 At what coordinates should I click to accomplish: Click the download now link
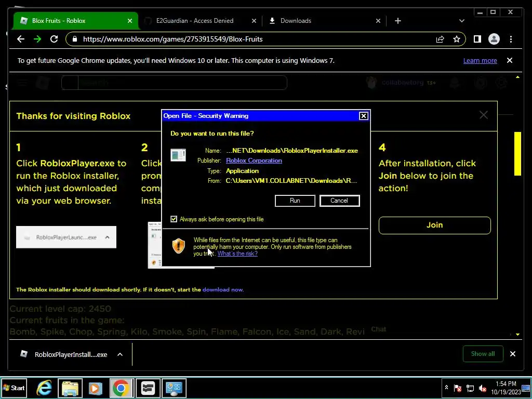(222, 289)
